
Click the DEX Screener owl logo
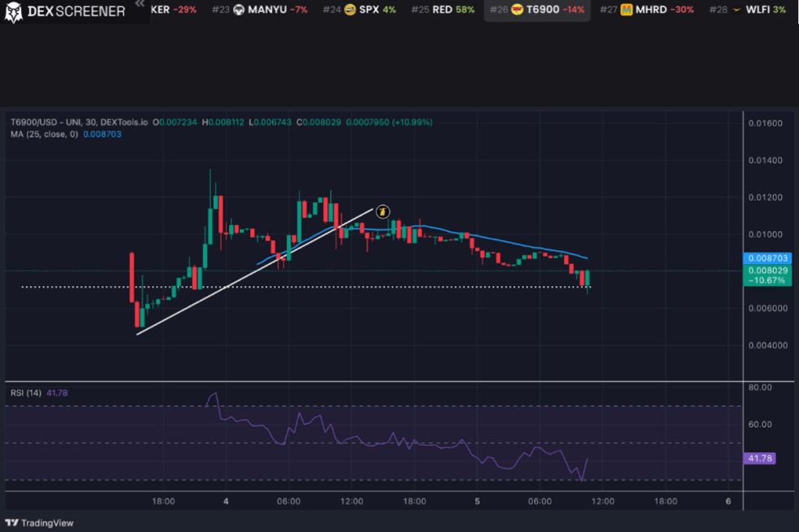click(13, 12)
